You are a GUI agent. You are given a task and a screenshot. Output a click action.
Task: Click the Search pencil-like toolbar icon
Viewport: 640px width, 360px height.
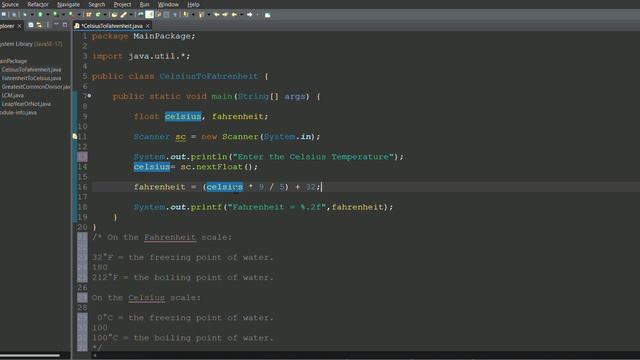pyautogui.click(x=124, y=14)
